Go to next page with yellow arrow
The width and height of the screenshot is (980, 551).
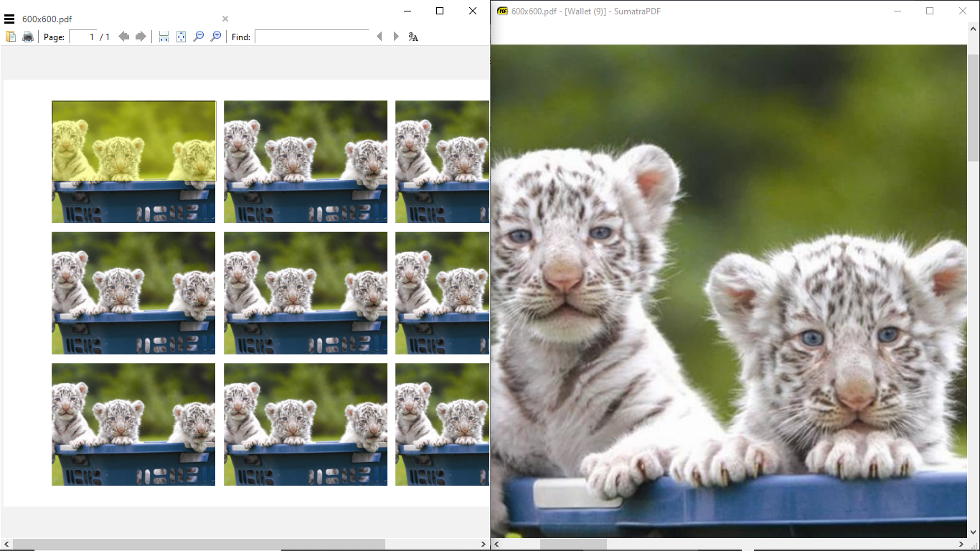point(141,36)
